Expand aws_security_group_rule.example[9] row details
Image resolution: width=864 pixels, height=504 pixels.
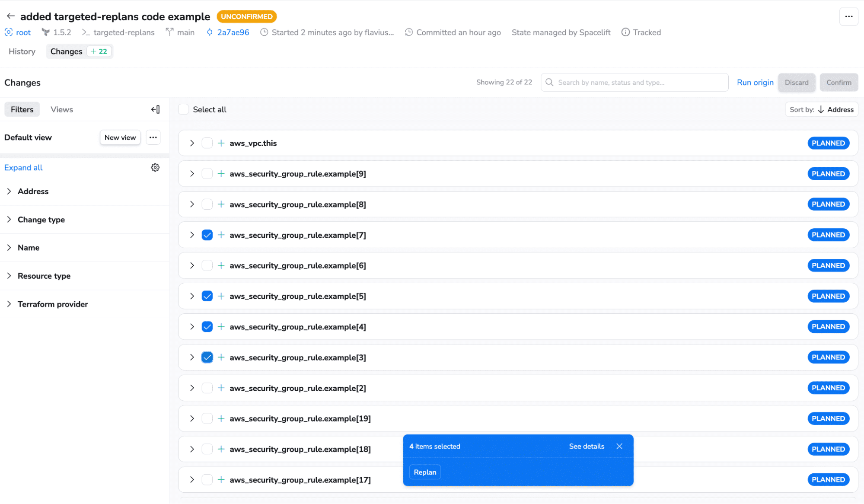tap(191, 173)
